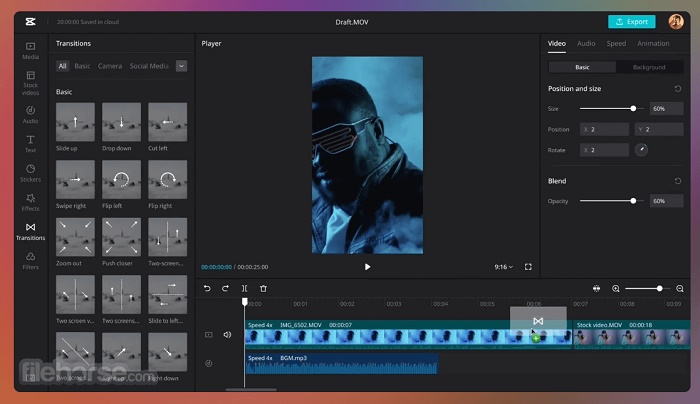Switch to the Animation tab
Viewport: 700px width, 404px height.
[653, 44]
